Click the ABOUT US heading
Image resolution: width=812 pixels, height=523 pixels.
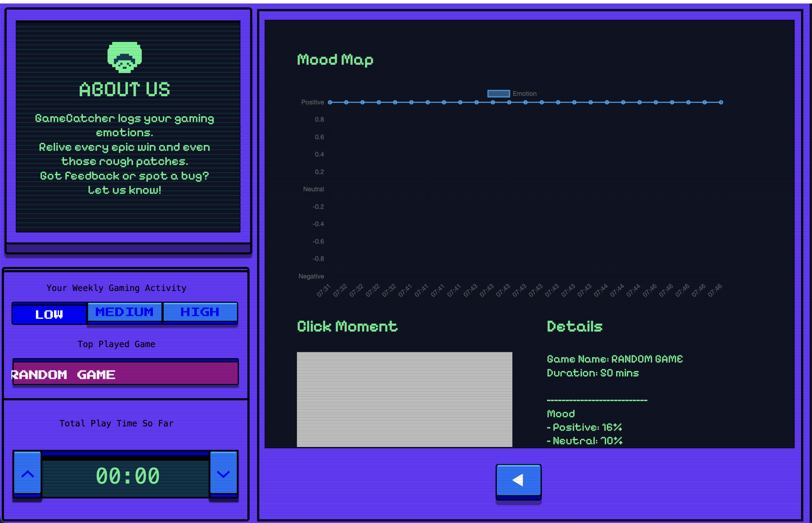(124, 89)
